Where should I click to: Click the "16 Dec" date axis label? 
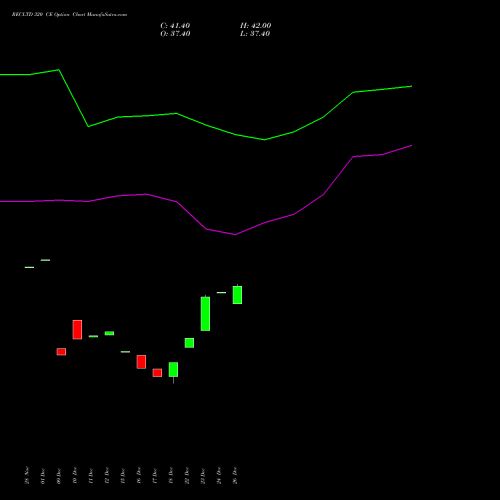tap(139, 475)
